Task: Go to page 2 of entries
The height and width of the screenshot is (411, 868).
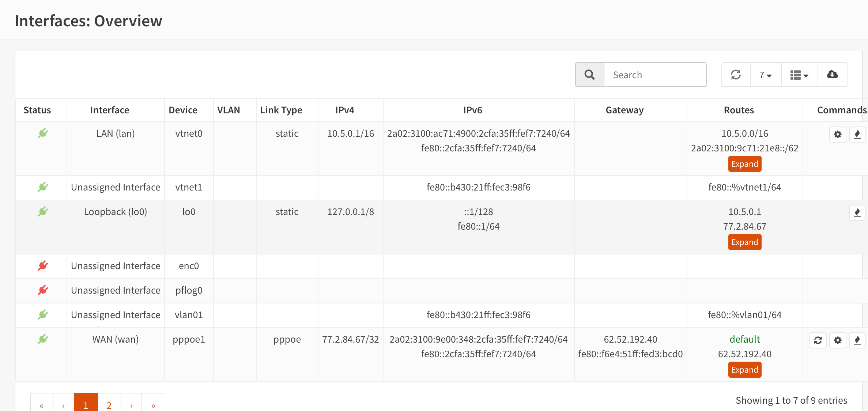Action: [109, 405]
